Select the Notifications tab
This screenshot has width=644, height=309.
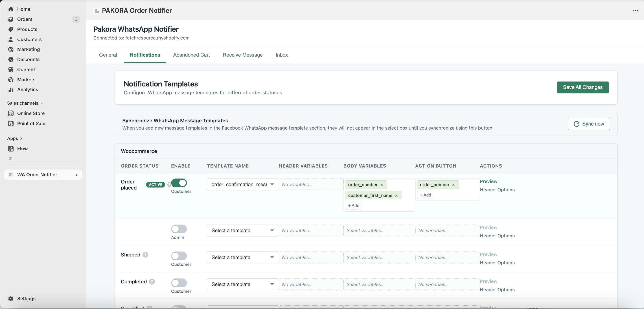pyautogui.click(x=145, y=55)
